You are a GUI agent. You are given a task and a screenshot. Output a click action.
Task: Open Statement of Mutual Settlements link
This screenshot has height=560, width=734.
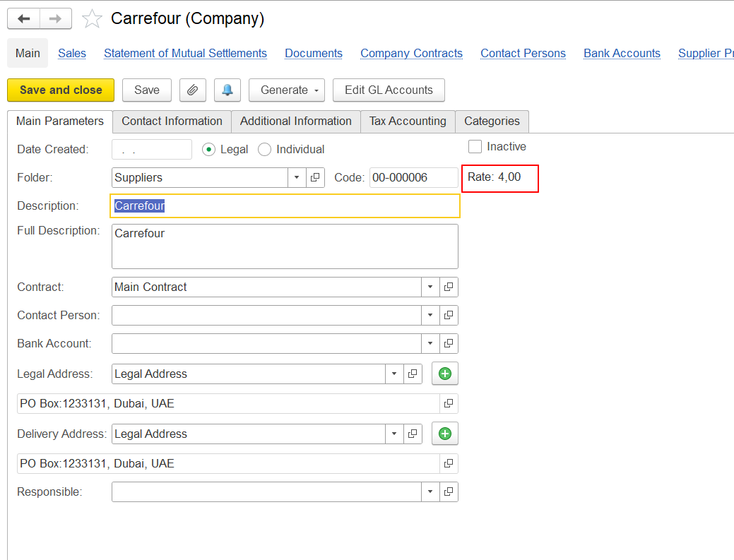pyautogui.click(x=185, y=54)
